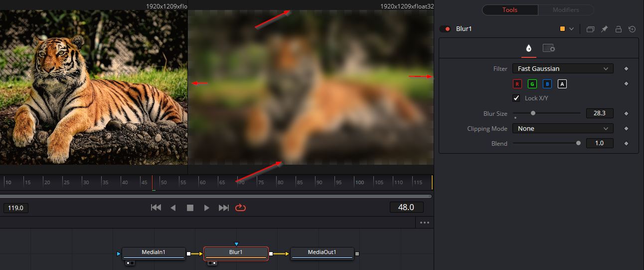Image resolution: width=644 pixels, height=270 pixels.
Task: Click the blurred tiger in right viewer
Action: pyautogui.click(x=311, y=87)
